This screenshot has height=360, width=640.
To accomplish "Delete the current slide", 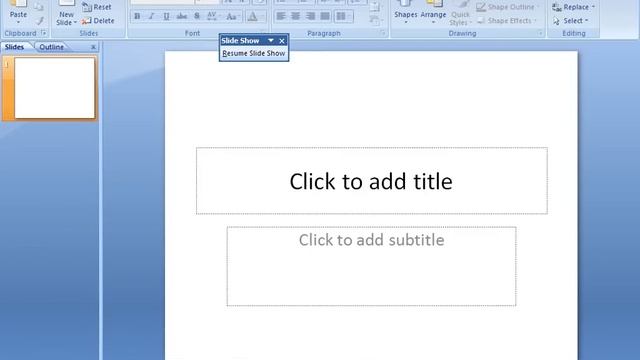I will click(98, 20).
